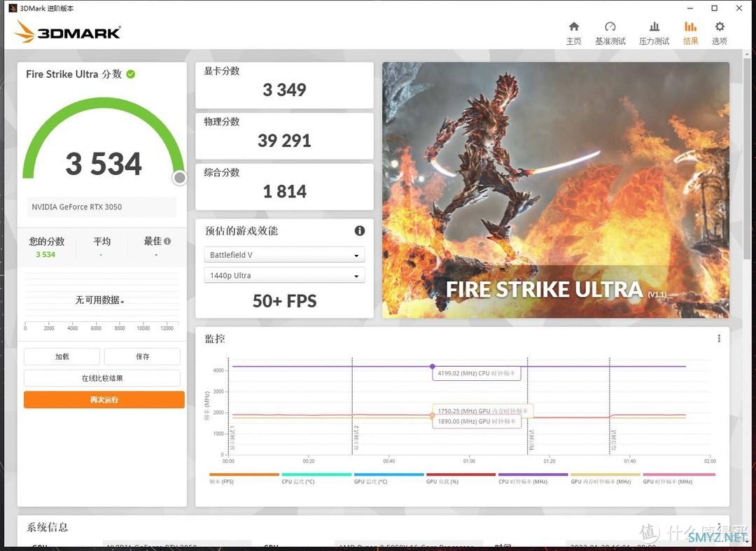
Task: Open 基准测试 benchmarks gauge icon
Action: (x=610, y=27)
